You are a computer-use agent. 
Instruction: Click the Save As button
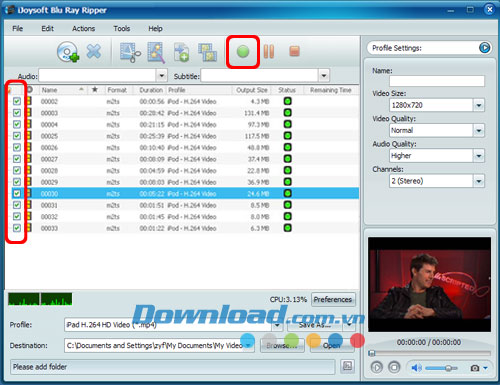[x=315, y=325]
